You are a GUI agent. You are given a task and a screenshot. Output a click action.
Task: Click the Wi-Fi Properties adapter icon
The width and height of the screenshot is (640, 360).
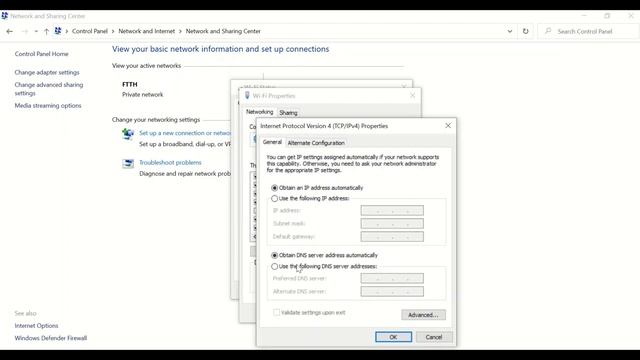247,96
